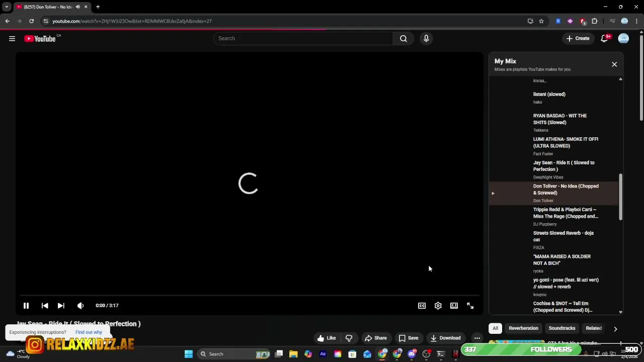Open more actions ellipsis menu

click(x=477, y=338)
